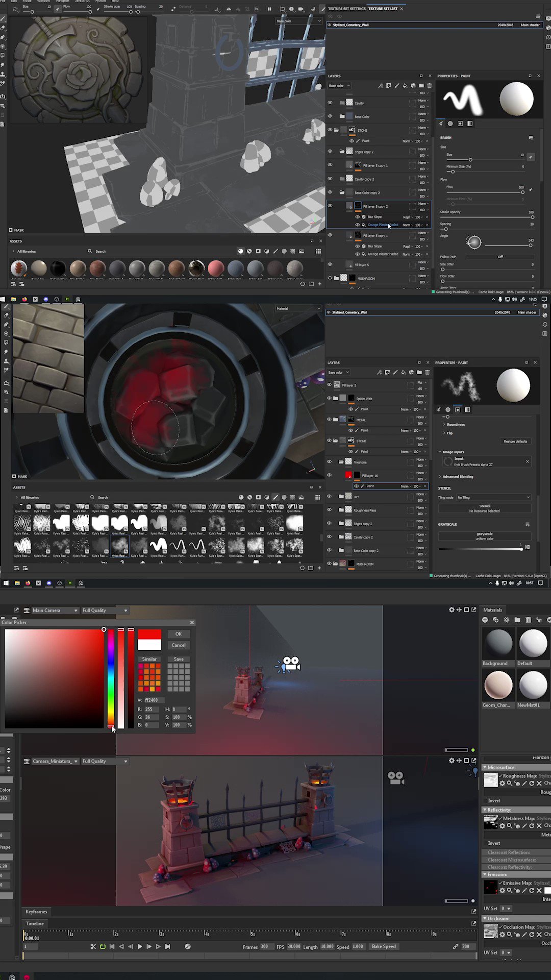Screen dimensions: 551x980
Task: Open alpha tab icon in top Properties panel
Action: [x=450, y=124]
